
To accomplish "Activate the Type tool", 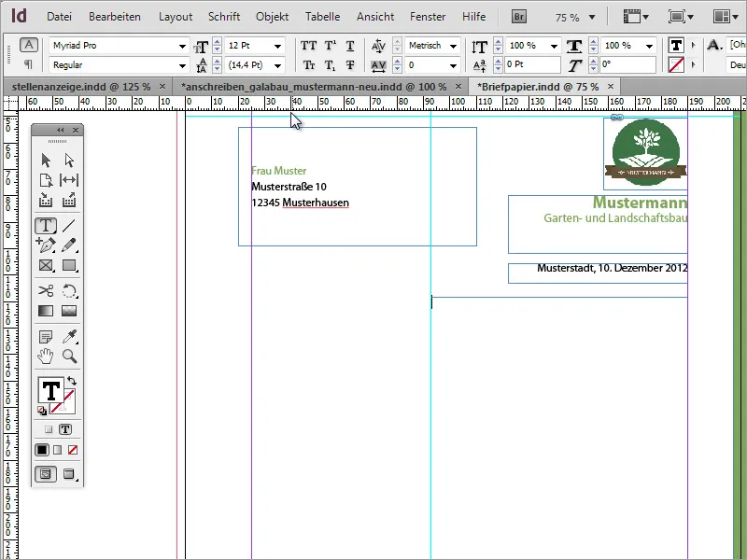I will (46, 225).
